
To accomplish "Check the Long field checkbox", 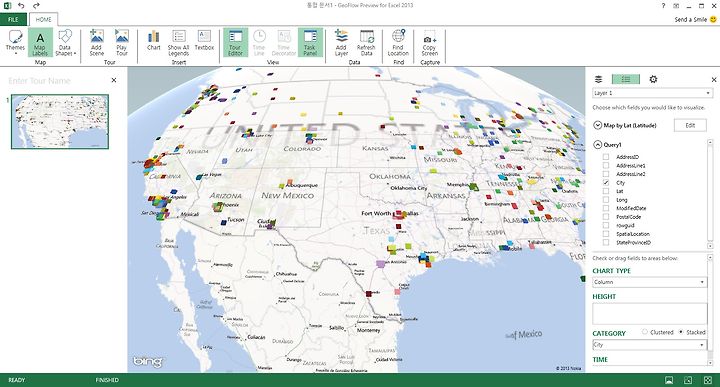I will tap(606, 200).
